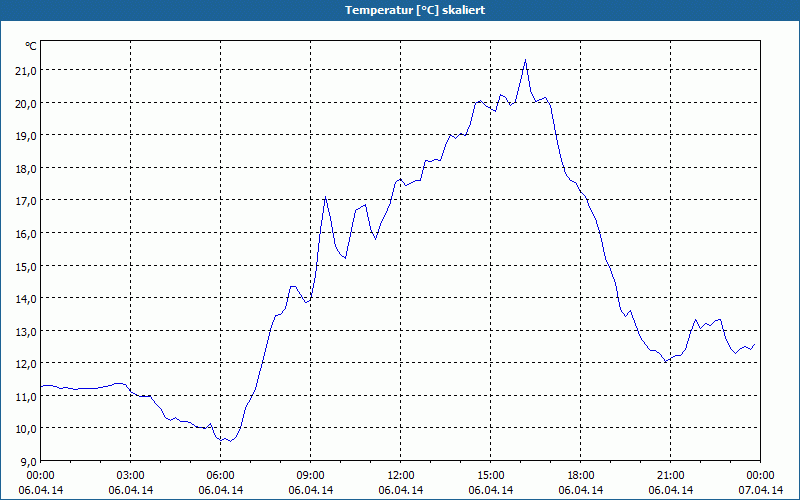Image resolution: width=800 pixels, height=500 pixels.
Task: Select the 07.04.14 date label
Action: point(760,490)
